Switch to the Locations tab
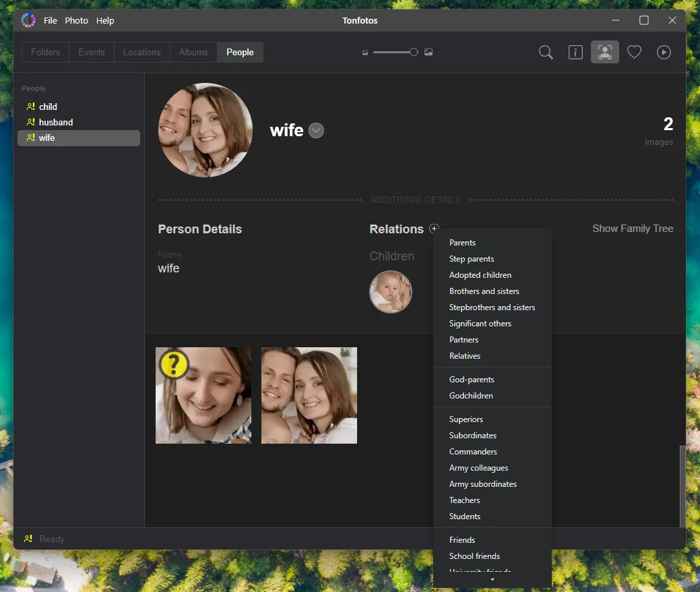Screen dimensions: 700x592 142,53
